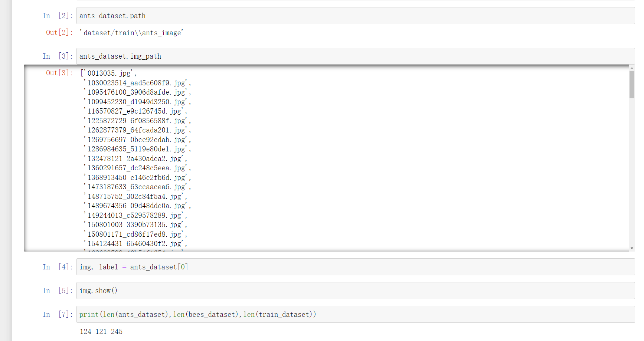
Task: Click the ants_dataset.path code cell
Action: pyautogui.click(x=355, y=16)
